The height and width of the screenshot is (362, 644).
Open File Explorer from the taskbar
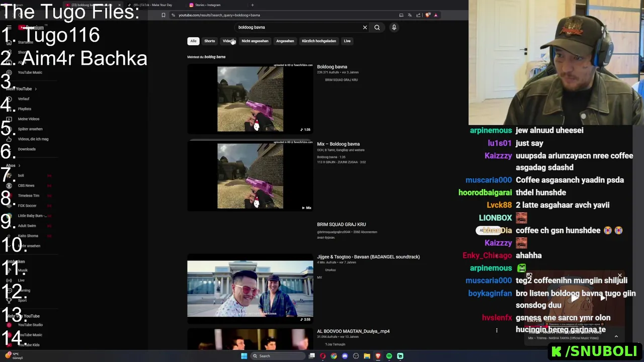[x=367, y=356]
